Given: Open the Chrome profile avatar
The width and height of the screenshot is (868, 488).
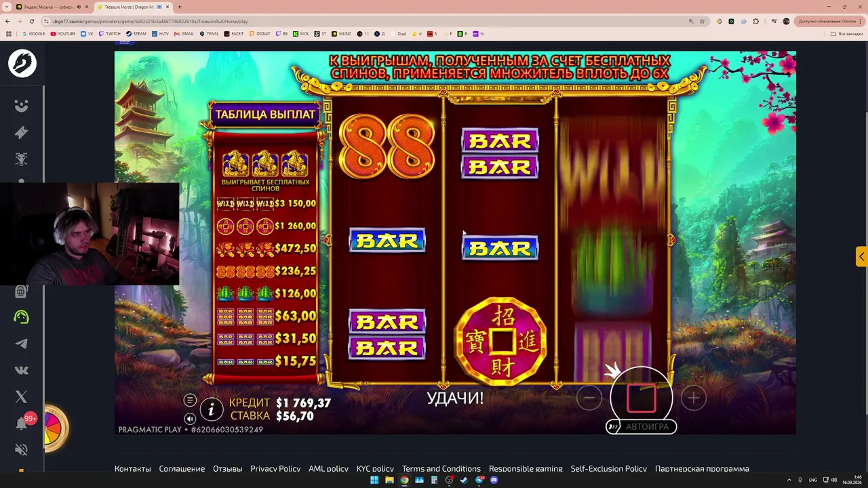Looking at the screenshot, I should [x=786, y=21].
